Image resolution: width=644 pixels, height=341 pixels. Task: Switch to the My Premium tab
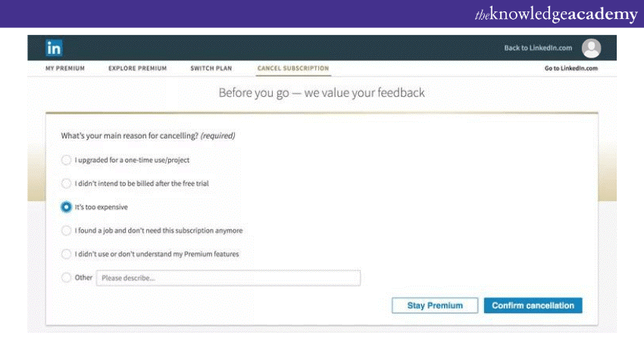pos(65,69)
